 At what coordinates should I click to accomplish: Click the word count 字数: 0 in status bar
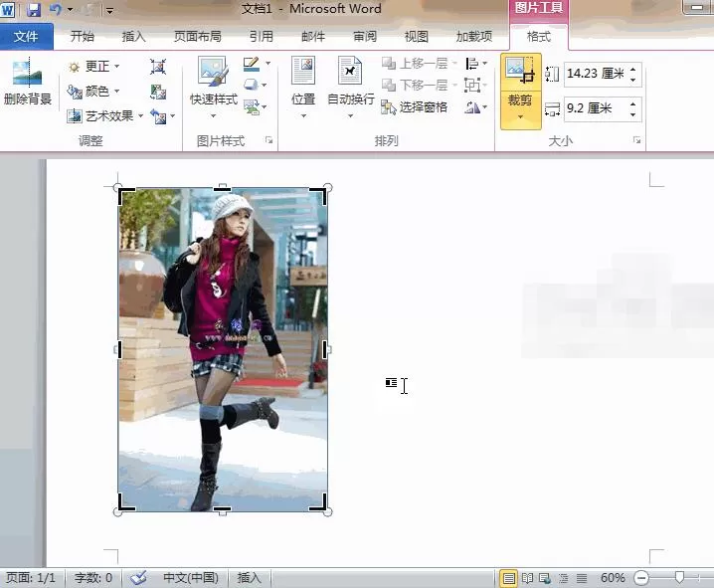(93, 578)
